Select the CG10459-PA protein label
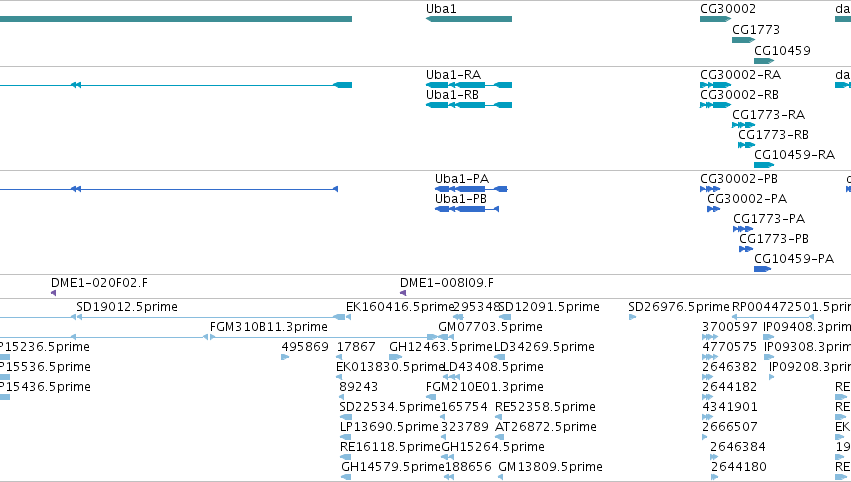This screenshot has height=482, width=851. pos(794,259)
